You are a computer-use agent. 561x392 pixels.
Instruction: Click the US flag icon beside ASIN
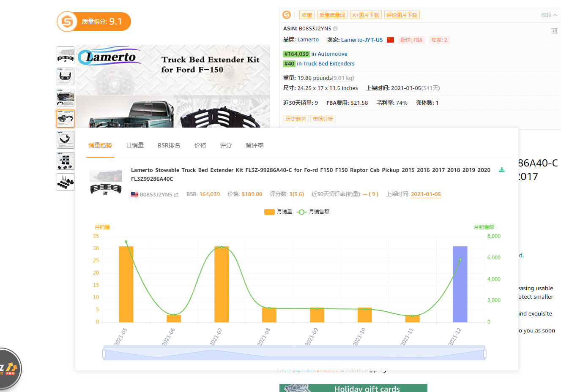pos(134,195)
